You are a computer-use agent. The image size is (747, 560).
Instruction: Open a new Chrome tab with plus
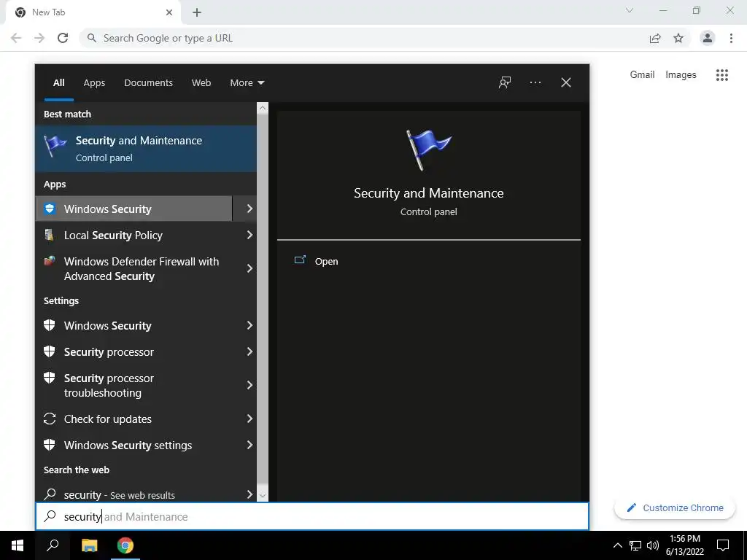tap(197, 12)
